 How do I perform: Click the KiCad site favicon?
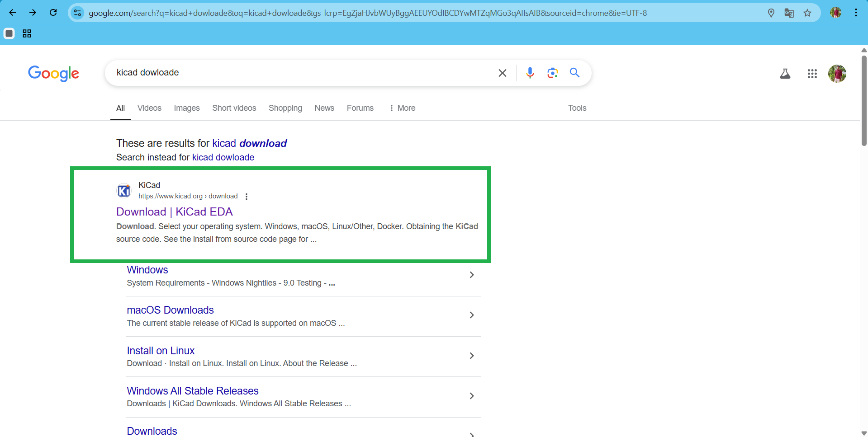(124, 191)
